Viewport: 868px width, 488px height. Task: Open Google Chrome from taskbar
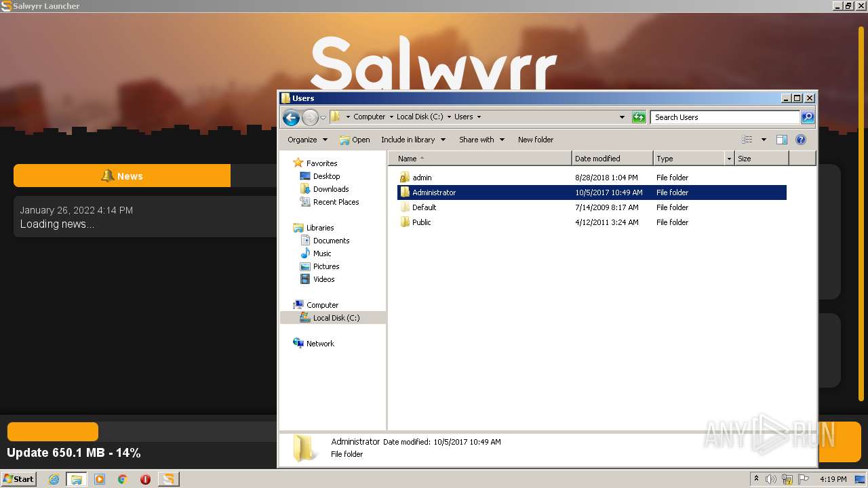(x=123, y=479)
